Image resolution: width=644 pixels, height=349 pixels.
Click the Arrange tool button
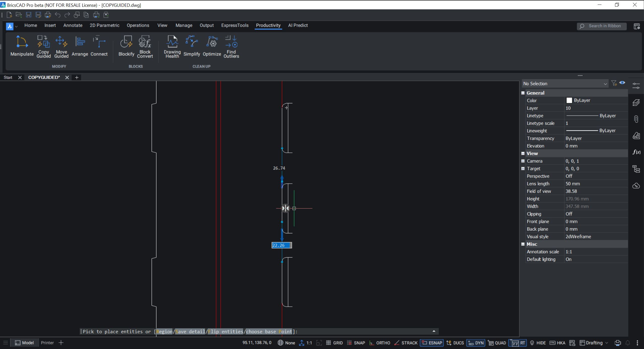click(80, 47)
